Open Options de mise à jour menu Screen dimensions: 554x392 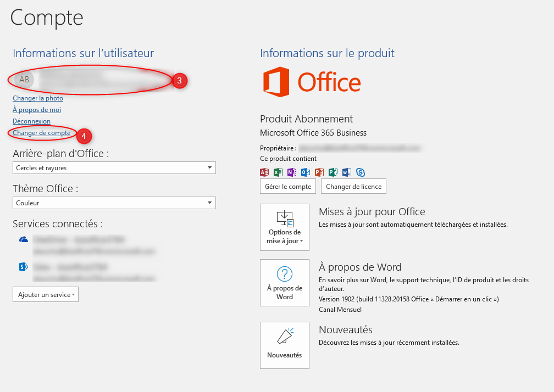click(x=284, y=227)
